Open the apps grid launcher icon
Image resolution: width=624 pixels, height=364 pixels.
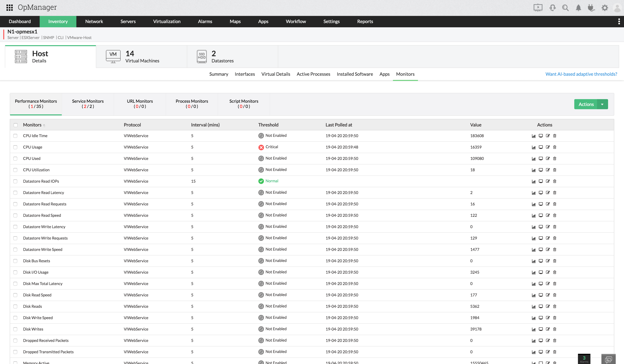pyautogui.click(x=9, y=7)
